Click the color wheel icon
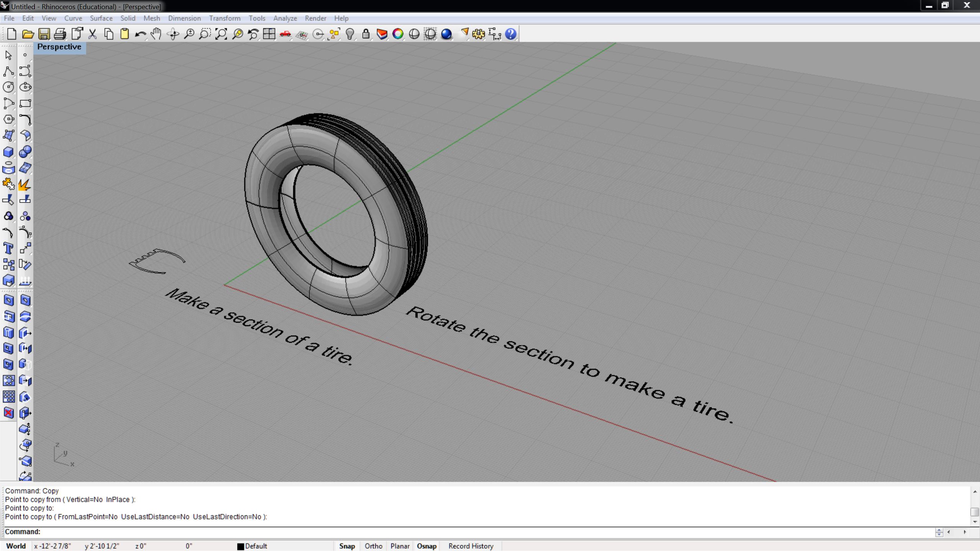This screenshot has height=551, width=980. click(398, 34)
